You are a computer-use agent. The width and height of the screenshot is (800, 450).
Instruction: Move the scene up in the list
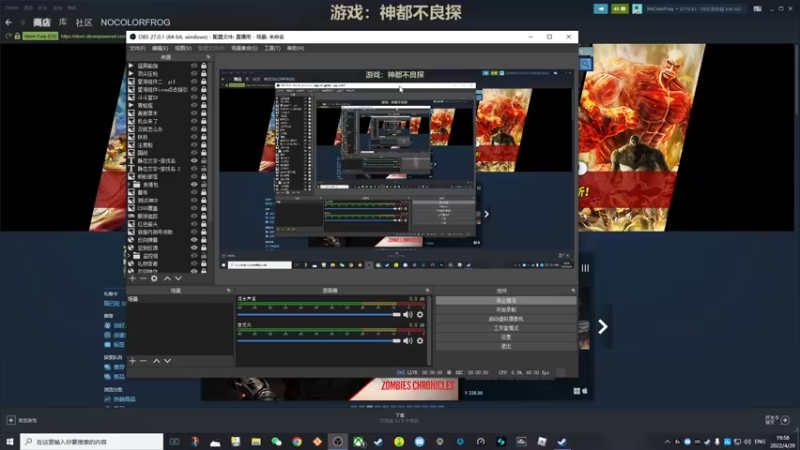(157, 361)
